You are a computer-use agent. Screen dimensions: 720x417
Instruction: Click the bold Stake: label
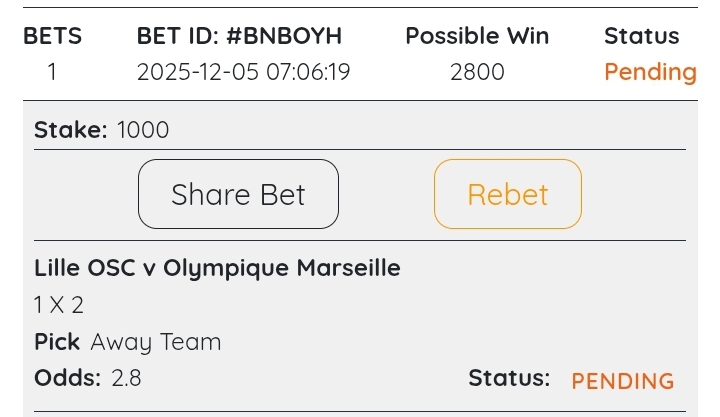coord(71,130)
